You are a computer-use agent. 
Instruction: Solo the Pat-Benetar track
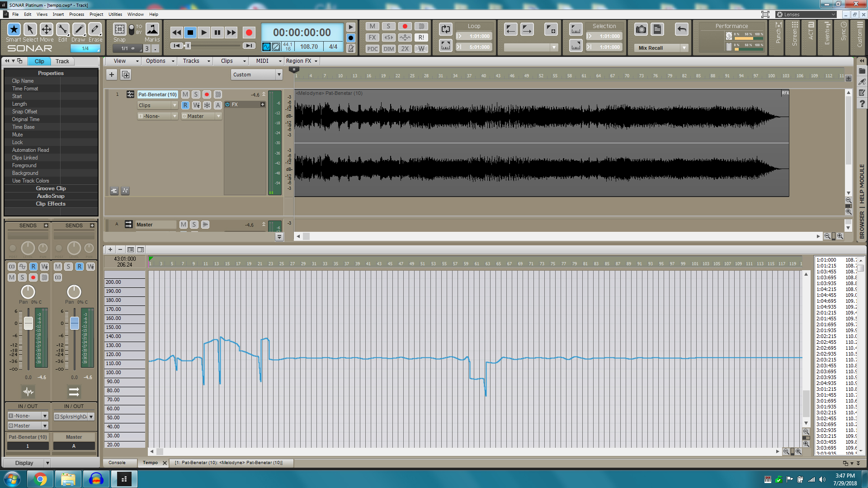coord(196,94)
